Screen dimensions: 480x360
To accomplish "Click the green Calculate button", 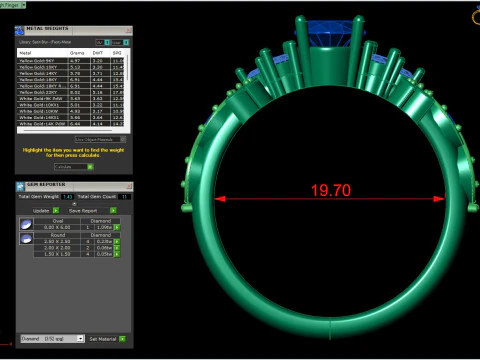I will point(90,166).
